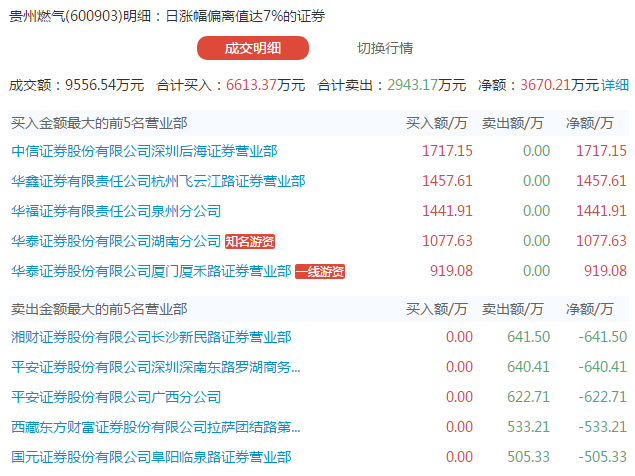Click 净额/万 column header in buy table
Viewport: 635px width, 476px height.
590,123
